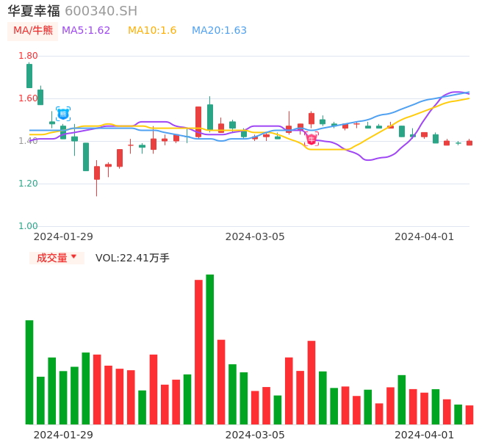504x445 pixels.
Task: Select the 成交量 volume indicator button
Action: click(51, 258)
